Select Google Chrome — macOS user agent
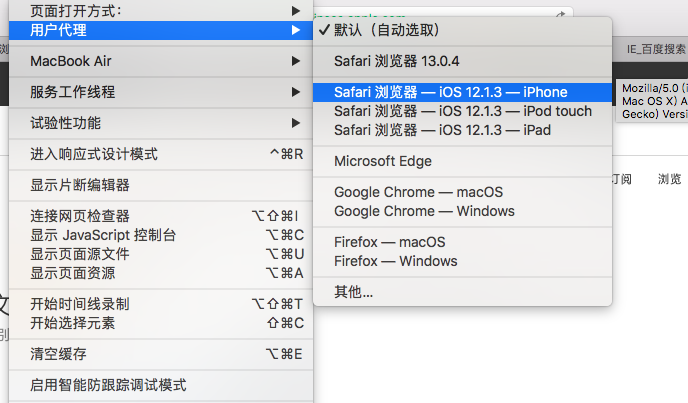Screen dimensions: 688x403 pyautogui.click(x=418, y=192)
